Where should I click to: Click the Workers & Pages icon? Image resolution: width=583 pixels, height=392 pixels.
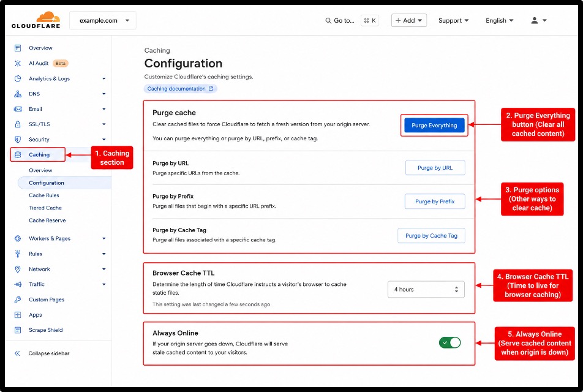click(18, 238)
